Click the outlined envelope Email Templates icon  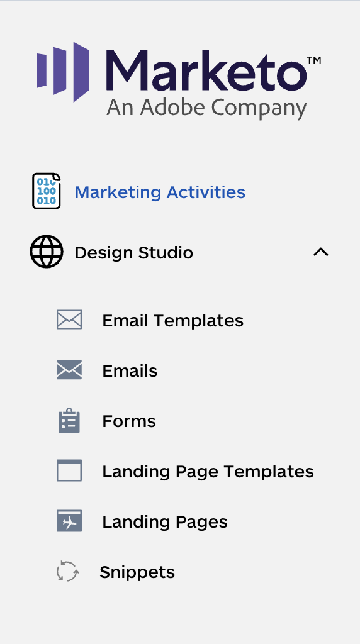coord(69,319)
